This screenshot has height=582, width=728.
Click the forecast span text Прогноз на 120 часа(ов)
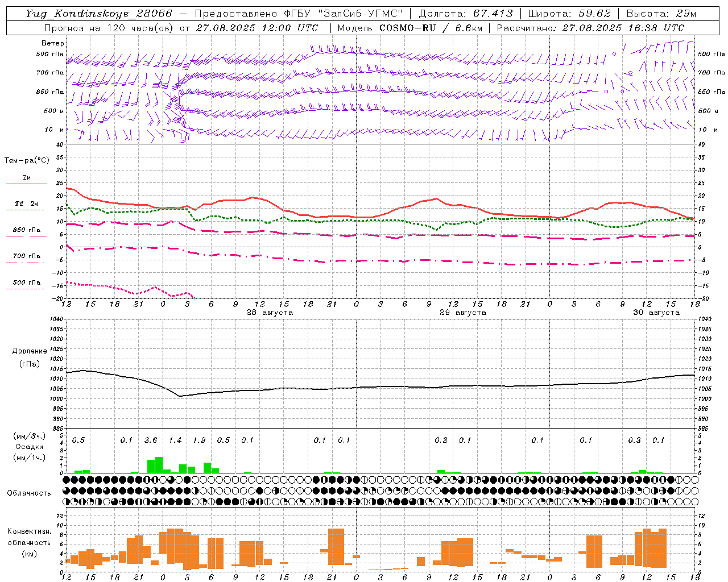pos(109,28)
